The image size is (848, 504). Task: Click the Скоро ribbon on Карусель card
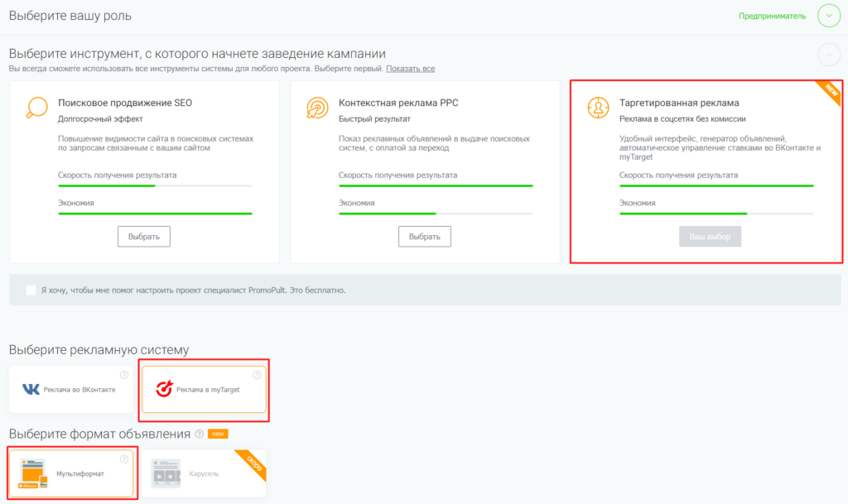(252, 464)
